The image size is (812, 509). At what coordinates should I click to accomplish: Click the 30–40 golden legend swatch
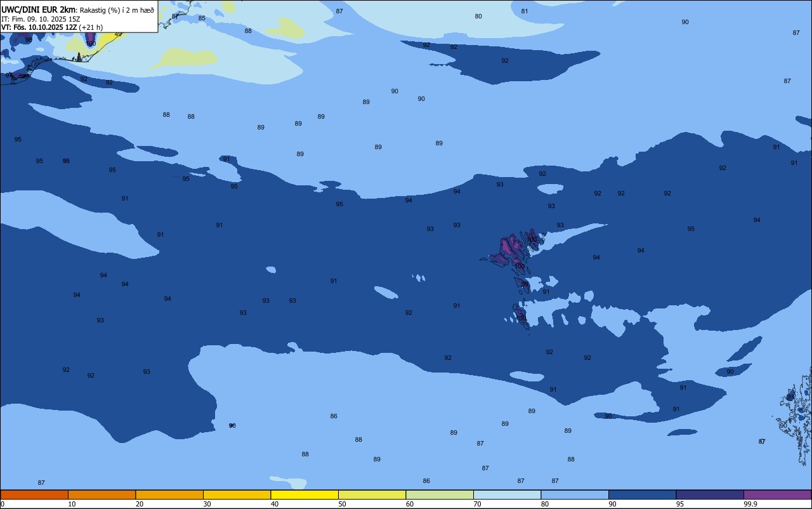[x=237, y=494]
